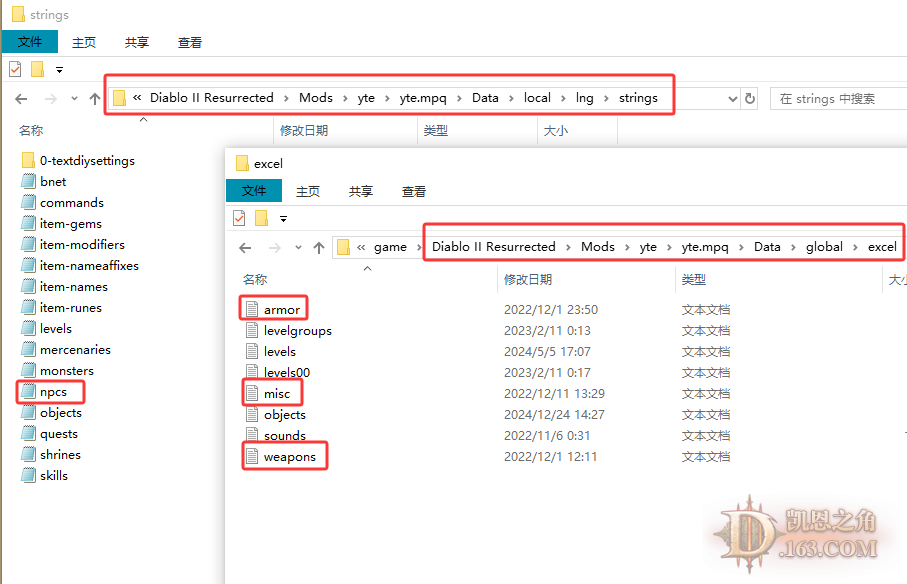Open 文件 tab in excel window

pos(254,191)
